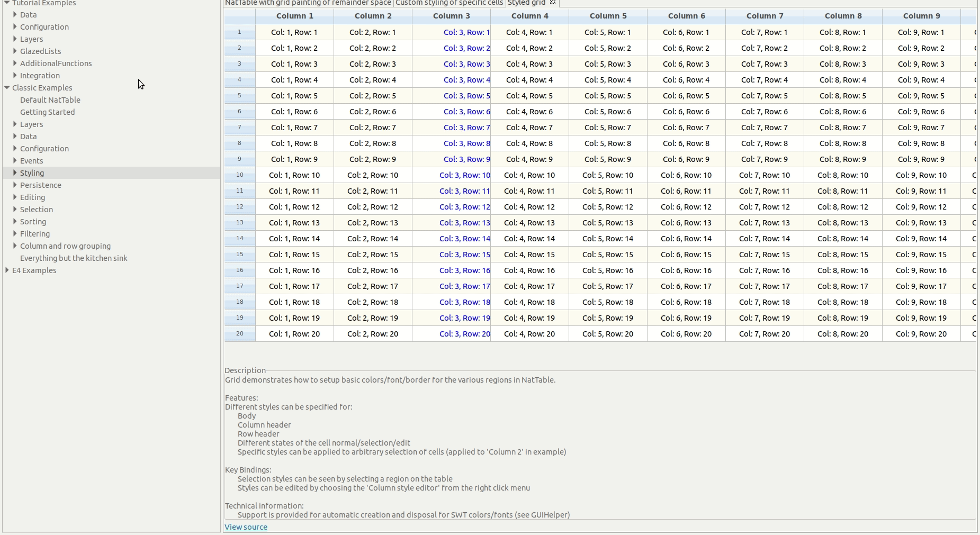This screenshot has width=980, height=535.
Task: Expand the Editing node arrow
Action: click(15, 197)
